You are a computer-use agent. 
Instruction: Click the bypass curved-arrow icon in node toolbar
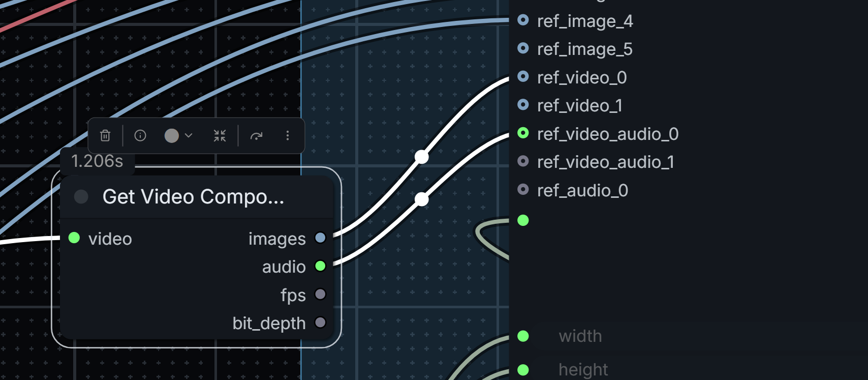[x=257, y=136]
